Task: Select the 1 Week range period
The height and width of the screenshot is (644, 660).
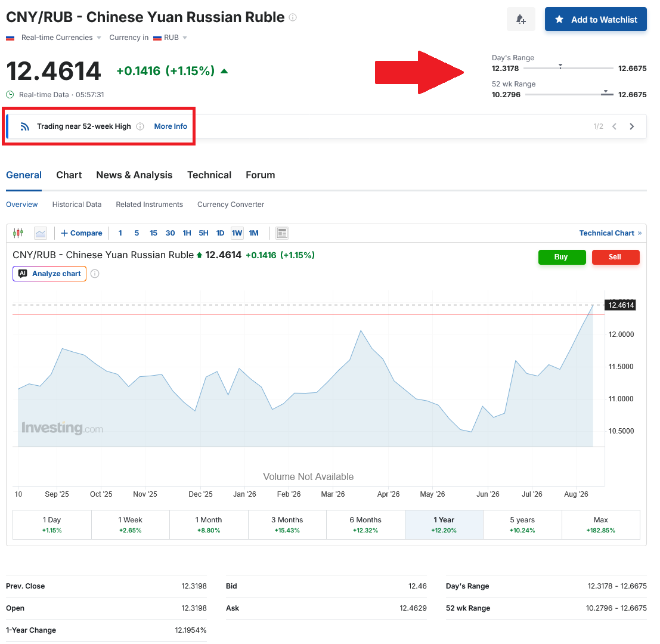Action: [x=131, y=525]
